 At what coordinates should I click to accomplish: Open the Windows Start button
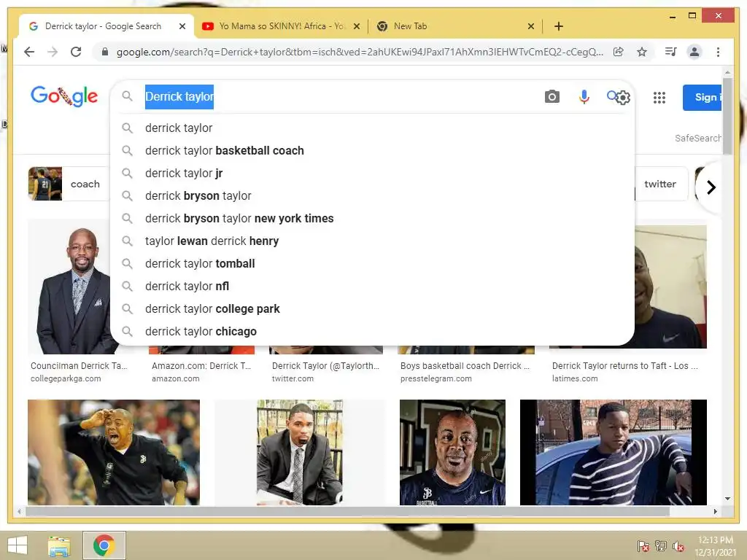pos(18,545)
